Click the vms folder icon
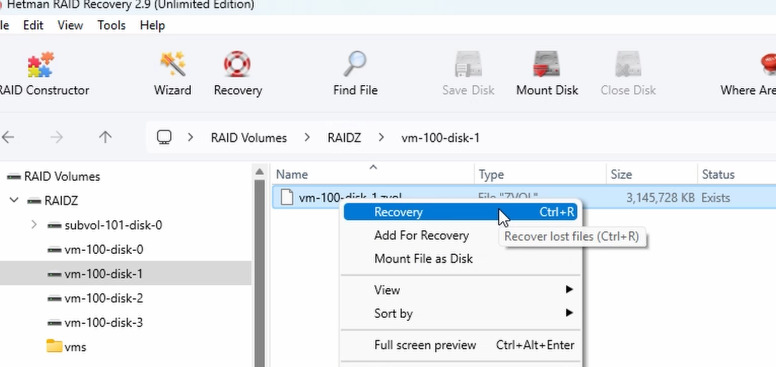The height and width of the screenshot is (367, 776). coord(54,346)
